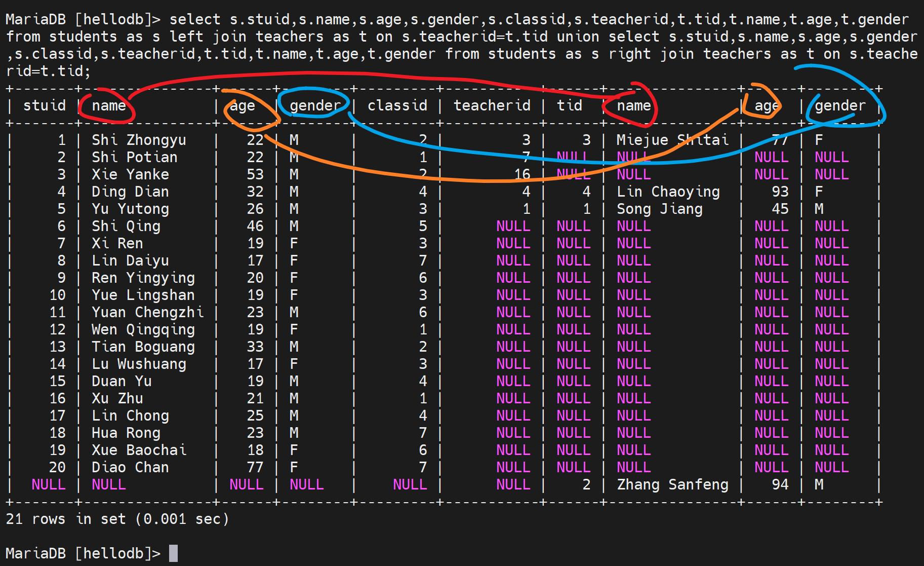
Task: Click the blue-circled teacher gender column header
Action: coord(840,105)
